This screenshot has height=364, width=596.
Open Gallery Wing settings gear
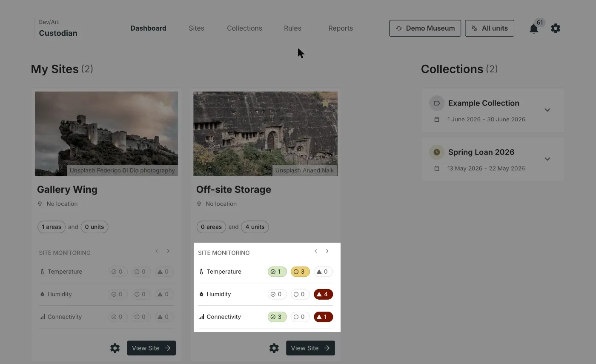click(x=115, y=348)
